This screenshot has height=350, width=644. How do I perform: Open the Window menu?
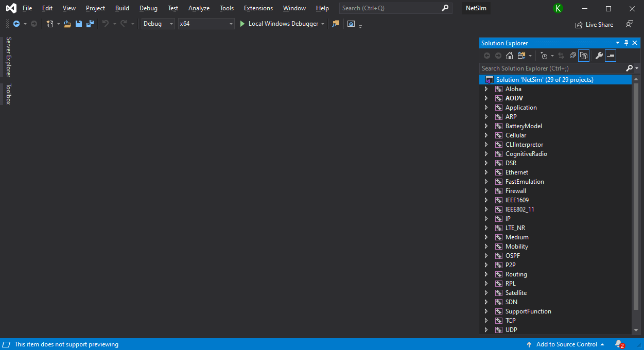pos(294,8)
